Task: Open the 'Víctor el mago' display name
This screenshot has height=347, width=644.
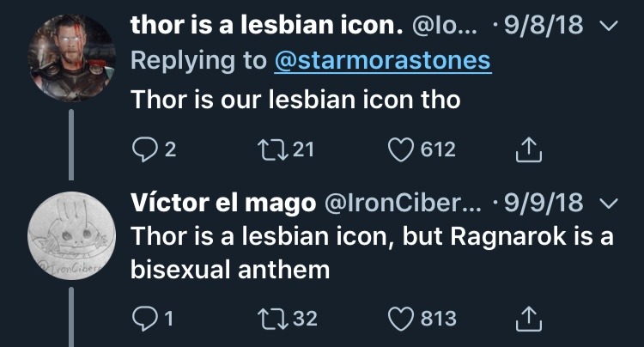Action: point(222,203)
